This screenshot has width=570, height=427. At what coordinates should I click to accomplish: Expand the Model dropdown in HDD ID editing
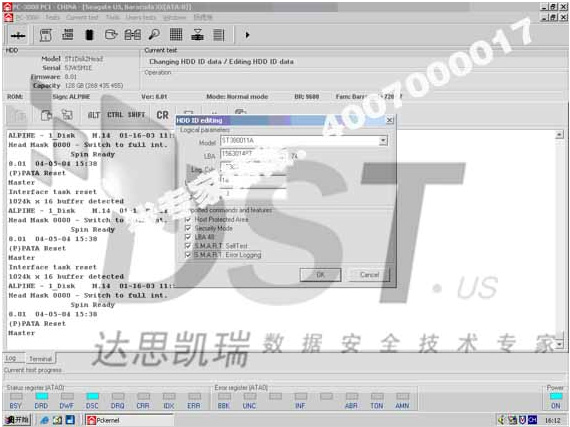[x=383, y=141]
